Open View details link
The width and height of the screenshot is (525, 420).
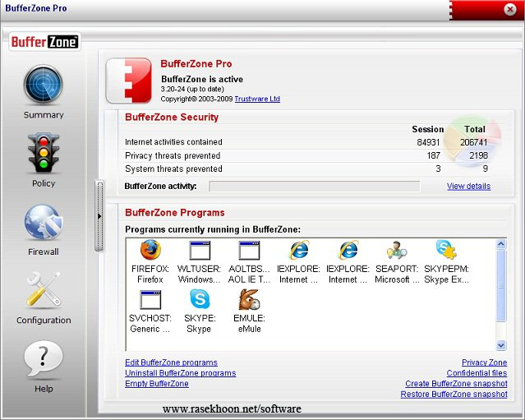[468, 187]
